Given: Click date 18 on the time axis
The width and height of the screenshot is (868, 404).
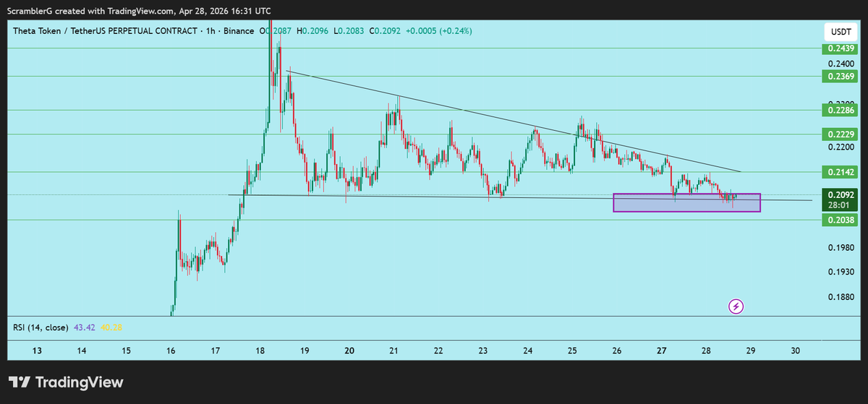Looking at the screenshot, I should (260, 351).
